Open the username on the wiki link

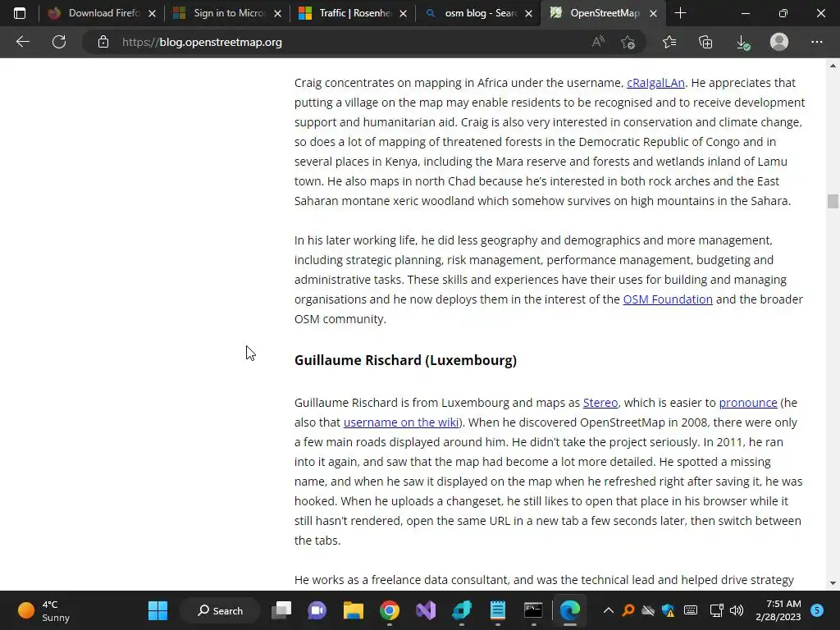coord(400,422)
